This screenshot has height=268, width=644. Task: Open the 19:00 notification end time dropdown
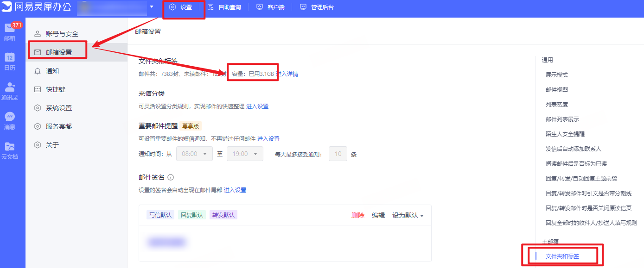pos(246,153)
